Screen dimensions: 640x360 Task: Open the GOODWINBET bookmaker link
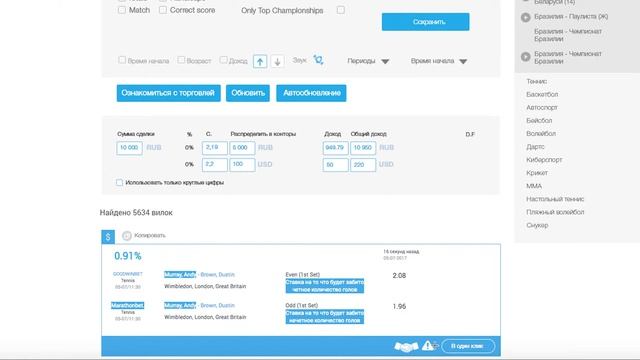[x=128, y=274]
